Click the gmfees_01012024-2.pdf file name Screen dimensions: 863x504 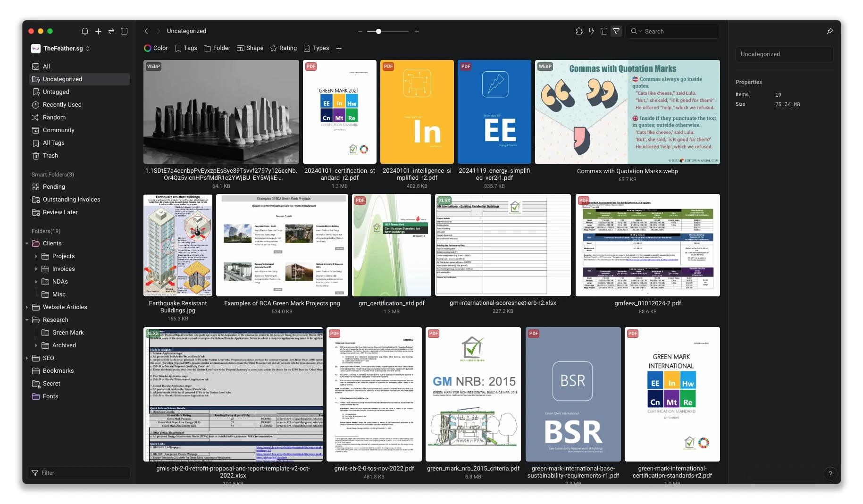click(x=647, y=303)
